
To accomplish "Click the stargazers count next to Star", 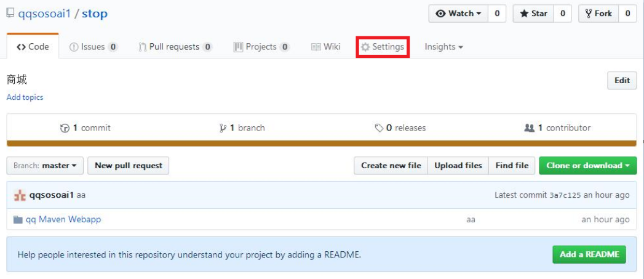I will (x=563, y=14).
